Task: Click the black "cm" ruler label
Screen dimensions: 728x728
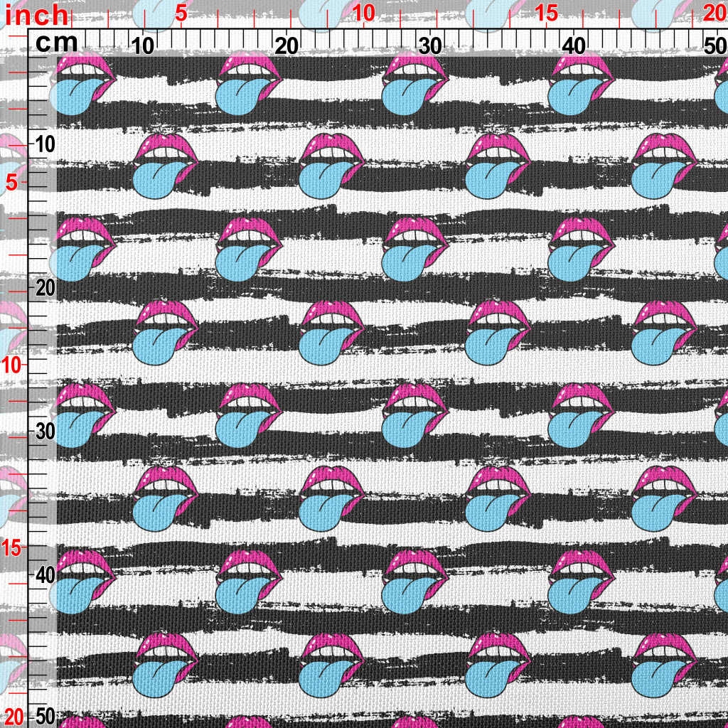Action: (x=55, y=44)
